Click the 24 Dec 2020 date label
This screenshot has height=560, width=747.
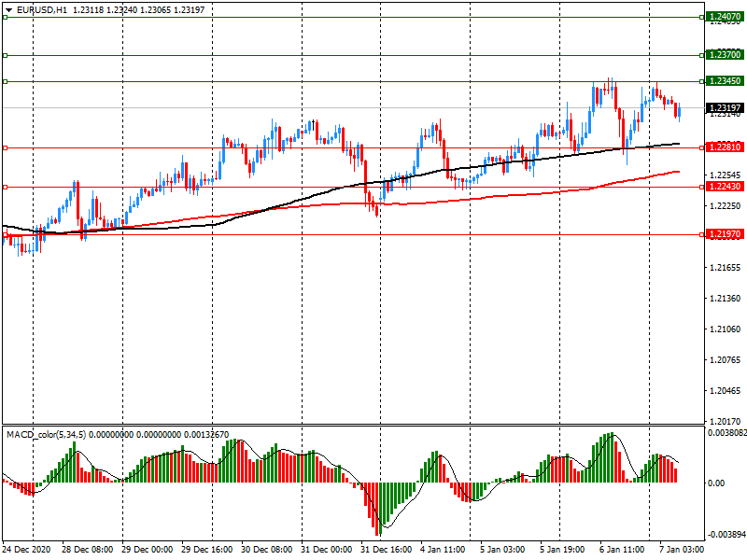(28, 550)
